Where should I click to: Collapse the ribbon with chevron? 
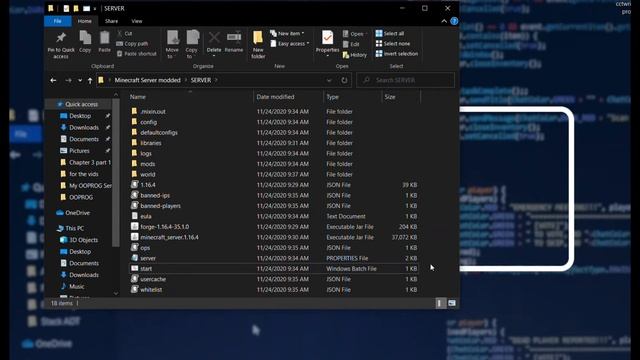[x=444, y=21]
